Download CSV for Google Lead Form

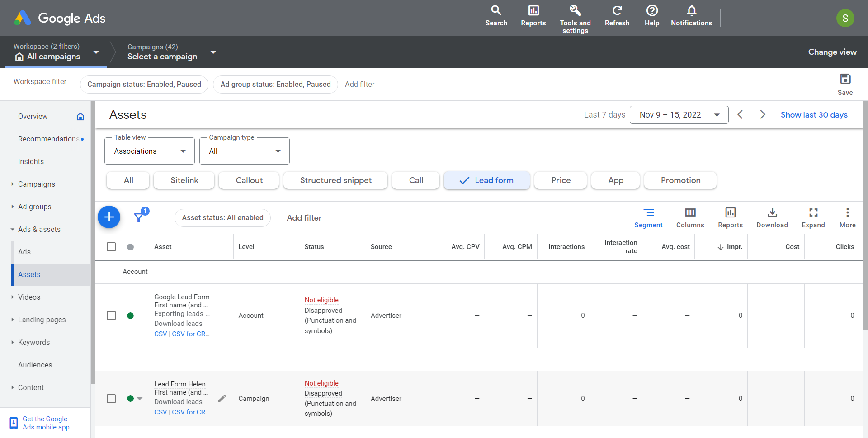click(x=160, y=334)
